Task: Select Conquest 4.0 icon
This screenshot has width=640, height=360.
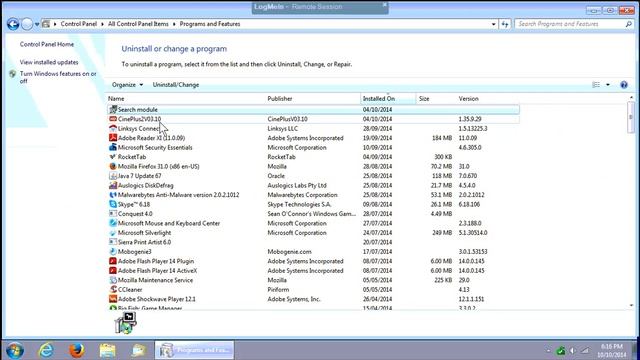Action: click(113, 213)
